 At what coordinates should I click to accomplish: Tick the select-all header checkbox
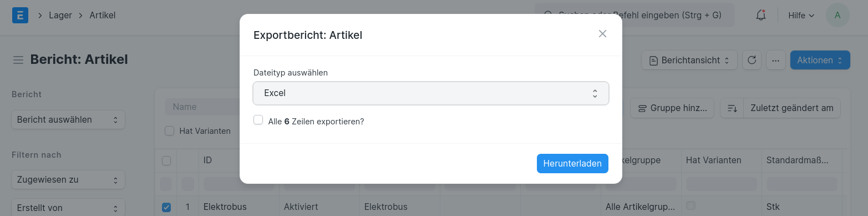point(166,160)
